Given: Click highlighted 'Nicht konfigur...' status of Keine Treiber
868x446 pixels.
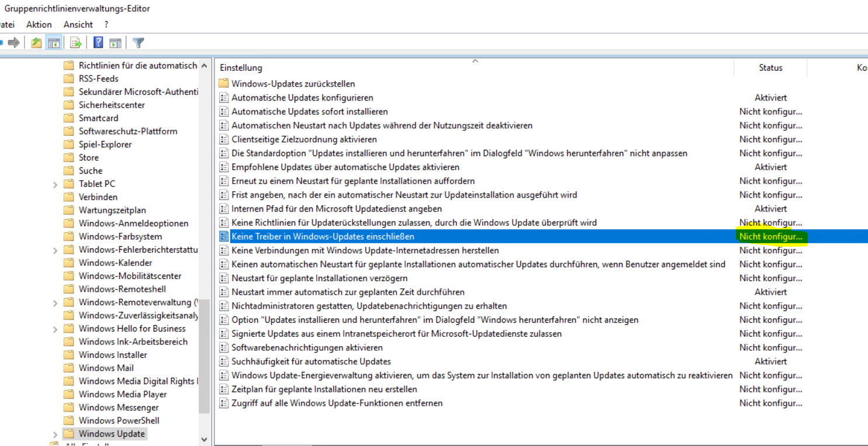Looking at the screenshot, I should pos(770,236).
